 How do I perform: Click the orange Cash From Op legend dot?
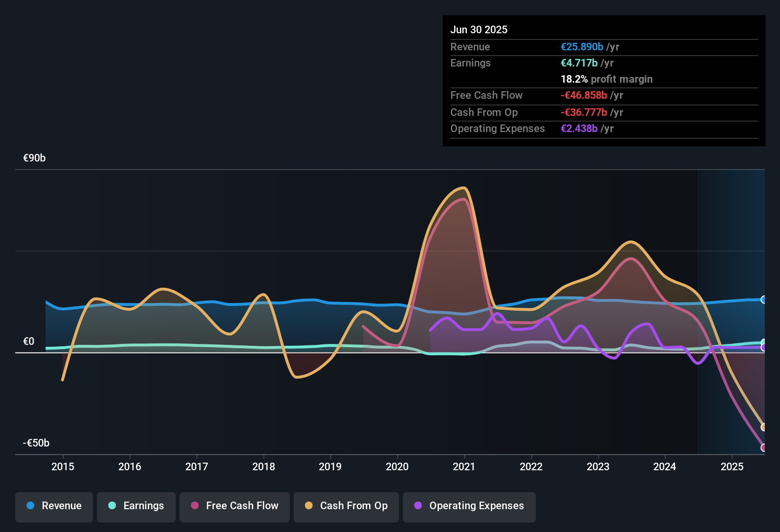[x=309, y=506]
